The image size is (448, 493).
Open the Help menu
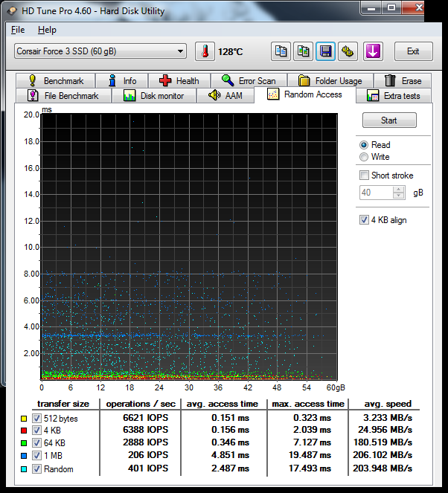[47, 30]
